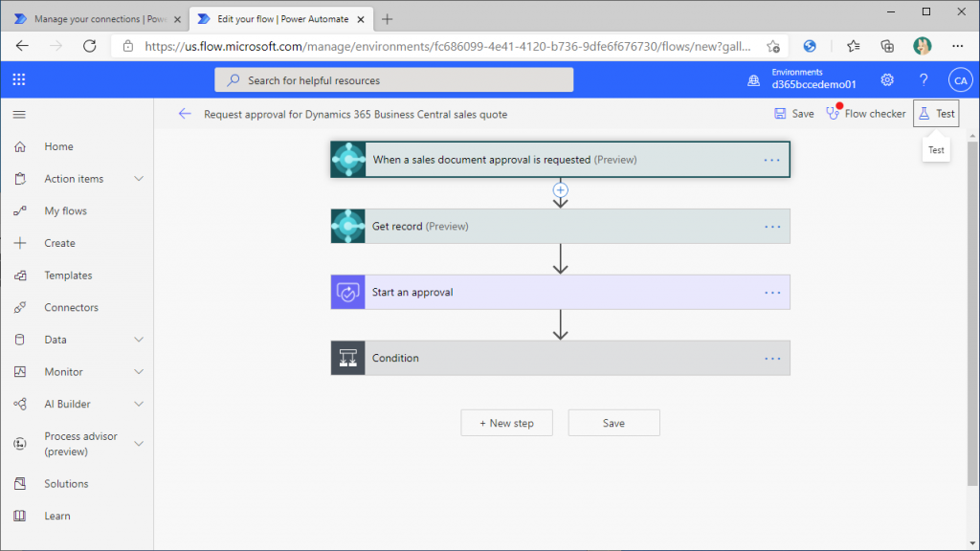
Task: Expand the sales document approval trigger card
Action: click(x=560, y=160)
